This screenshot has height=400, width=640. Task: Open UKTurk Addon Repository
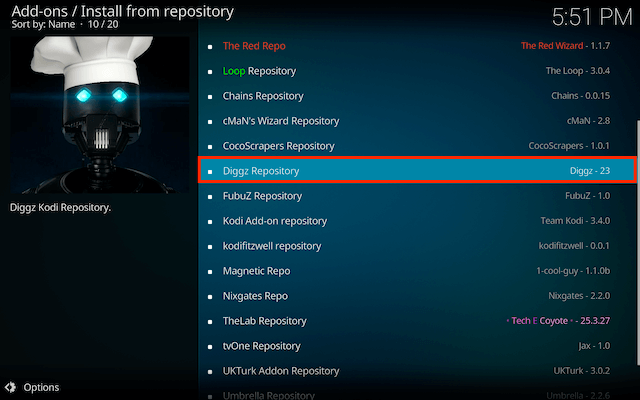[417, 371]
